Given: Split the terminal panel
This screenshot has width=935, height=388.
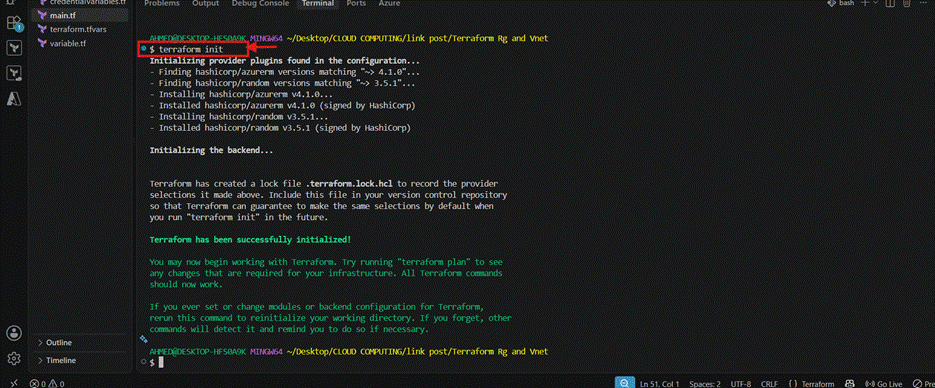Looking at the screenshot, I should point(890,3).
